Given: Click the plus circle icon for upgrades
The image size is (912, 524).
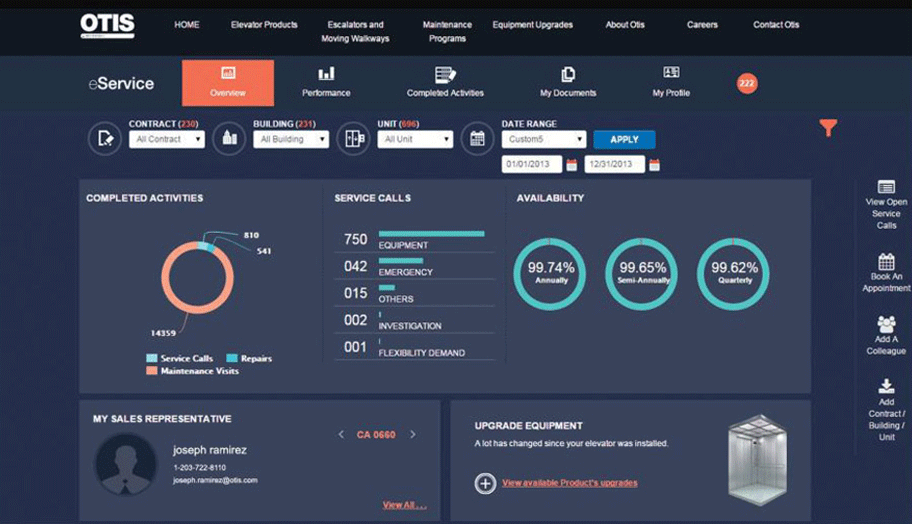Looking at the screenshot, I should (x=485, y=483).
